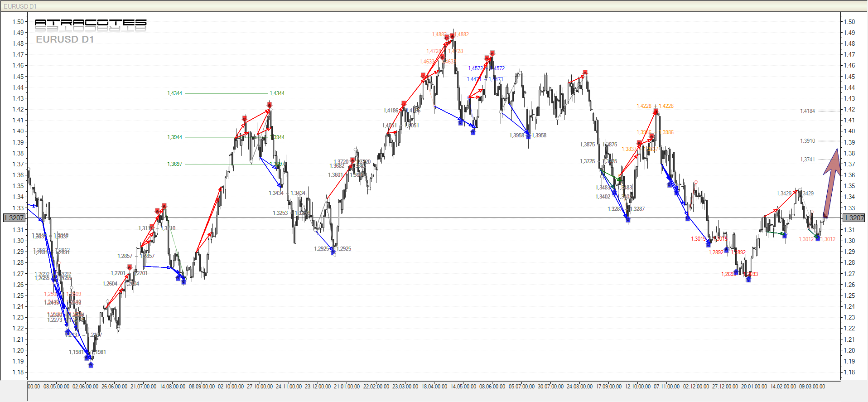This screenshot has width=868, height=402.
Task: Click the large gray EURUSD D1 chart label
Action: coord(65,39)
